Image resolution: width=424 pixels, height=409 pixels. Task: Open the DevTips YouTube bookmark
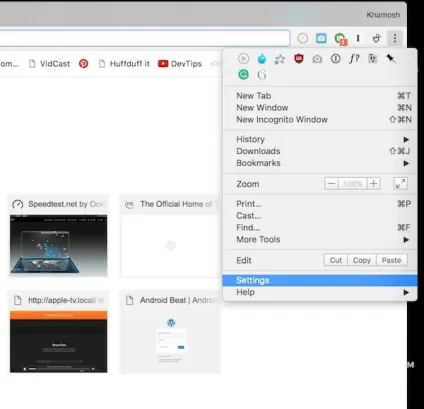point(180,64)
